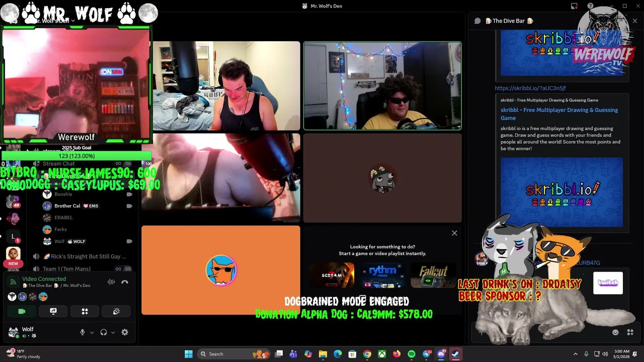Open File Explorer from taskbar

click(323, 354)
